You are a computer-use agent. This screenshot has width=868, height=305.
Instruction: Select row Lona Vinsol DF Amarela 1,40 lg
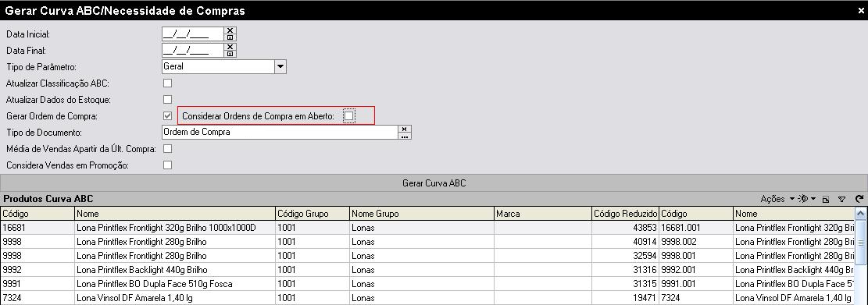point(427,298)
